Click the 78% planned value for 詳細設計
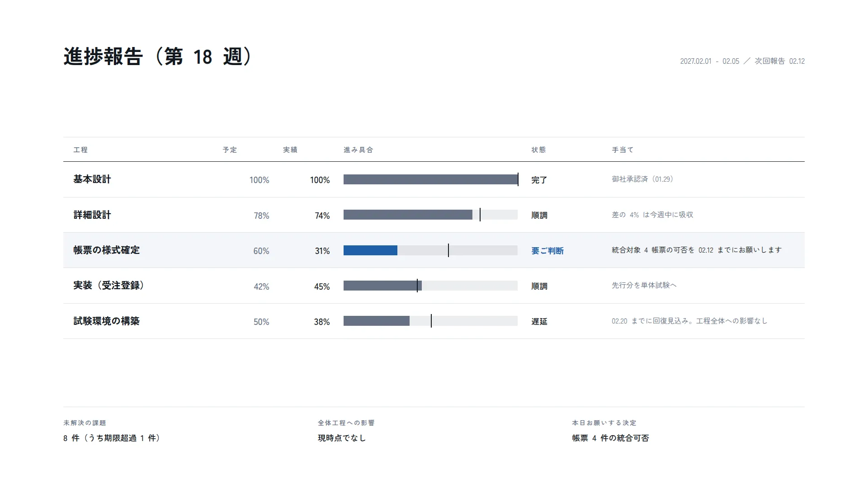The height and width of the screenshot is (488, 868). point(261,216)
